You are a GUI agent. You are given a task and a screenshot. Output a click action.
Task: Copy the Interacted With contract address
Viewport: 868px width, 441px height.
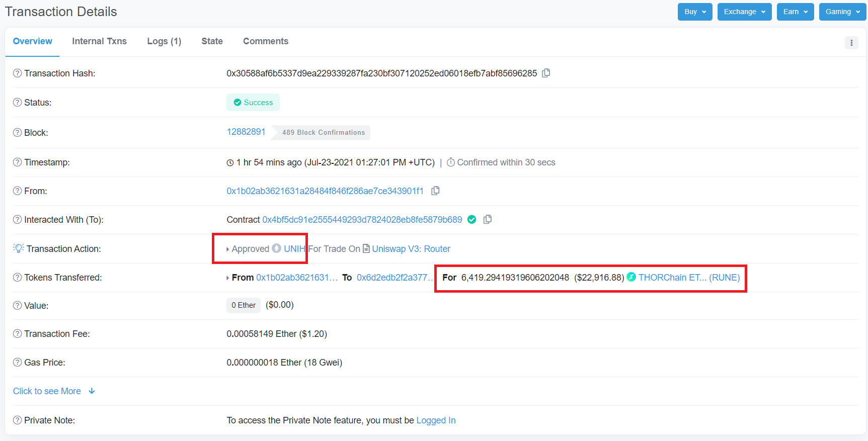tap(488, 219)
